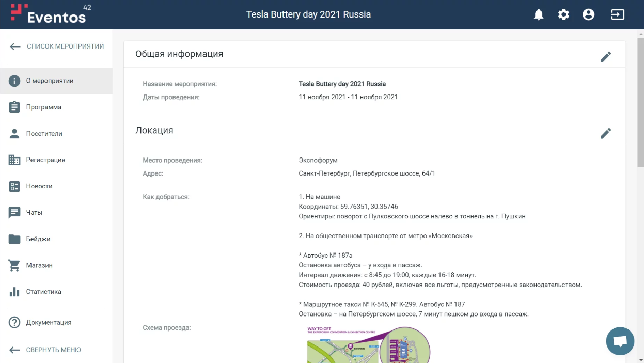
Task: Click the logout exit icon
Action: (618, 14)
